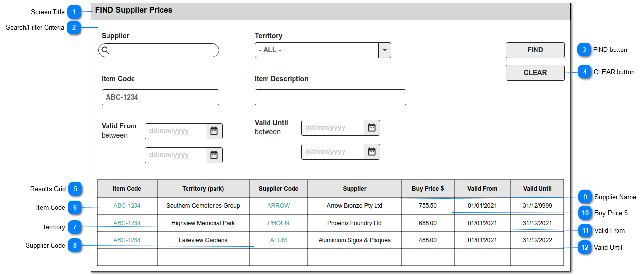Open calendar picker for first Valid From date
The image size is (644, 276).
click(x=214, y=131)
